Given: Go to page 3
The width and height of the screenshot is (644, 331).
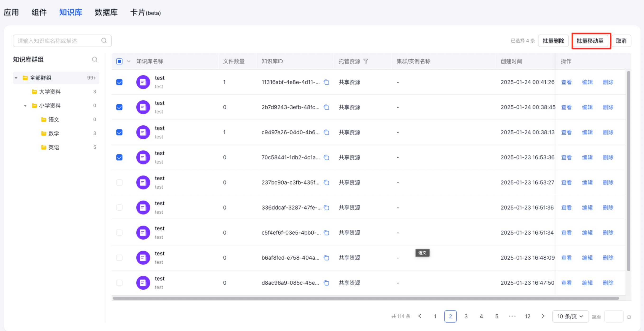Looking at the screenshot, I should click(x=466, y=316).
